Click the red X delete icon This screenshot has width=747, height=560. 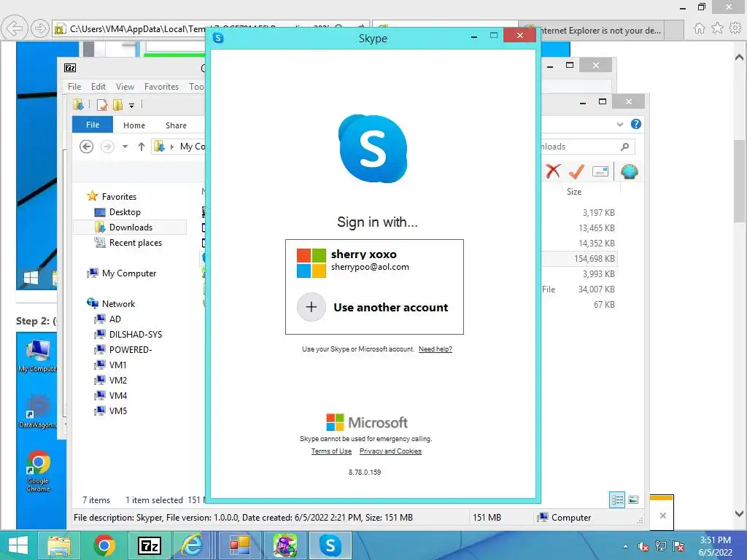(553, 171)
